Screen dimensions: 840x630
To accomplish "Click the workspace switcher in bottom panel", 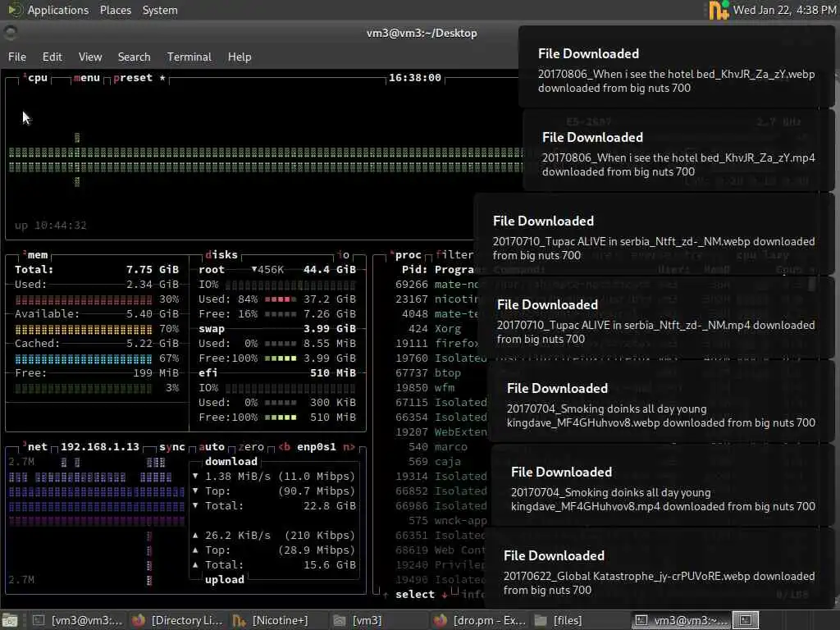I will (x=746, y=620).
